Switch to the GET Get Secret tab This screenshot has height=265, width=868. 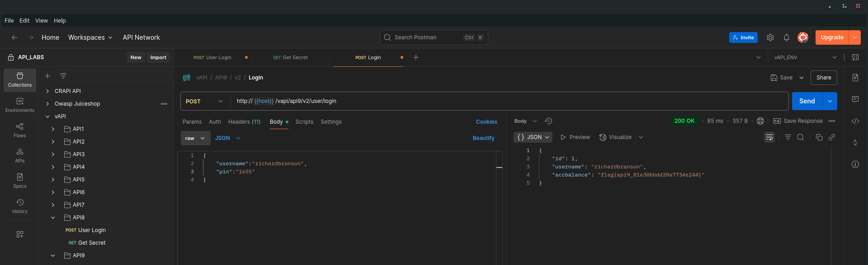(290, 57)
